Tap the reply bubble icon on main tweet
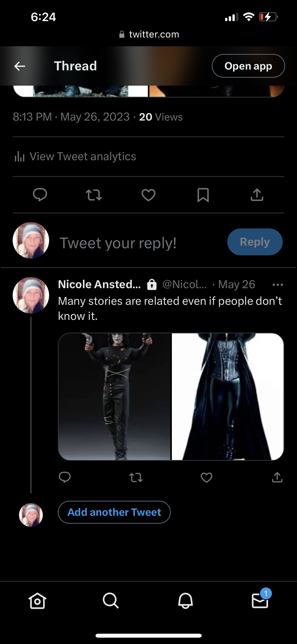The height and width of the screenshot is (644, 297). [x=40, y=195]
